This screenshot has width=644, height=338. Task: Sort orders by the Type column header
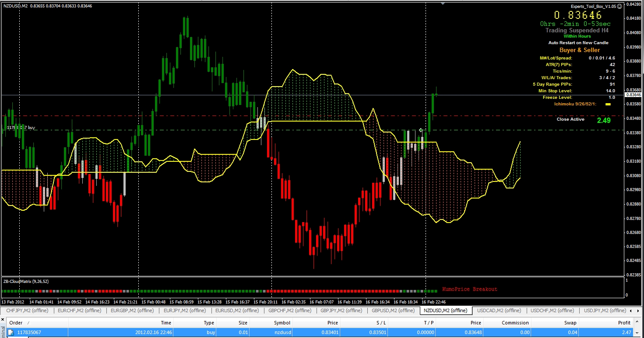(x=195, y=323)
